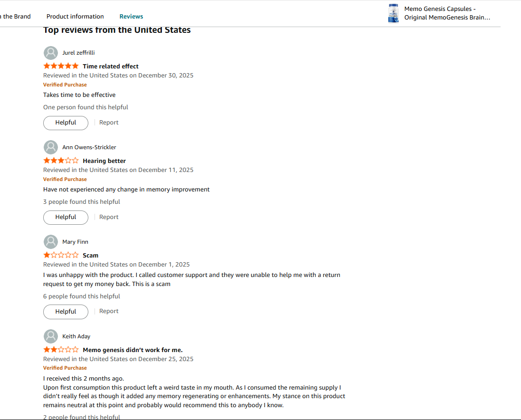This screenshot has height=420, width=521.
Task: Report the Hearing better review
Action: pyautogui.click(x=109, y=217)
